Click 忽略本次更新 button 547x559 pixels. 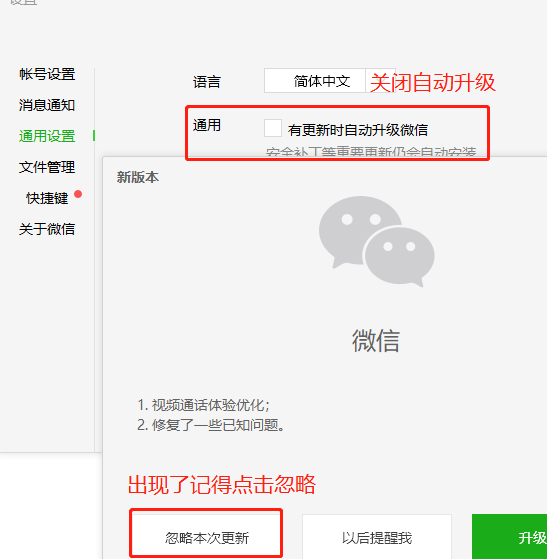tap(206, 537)
